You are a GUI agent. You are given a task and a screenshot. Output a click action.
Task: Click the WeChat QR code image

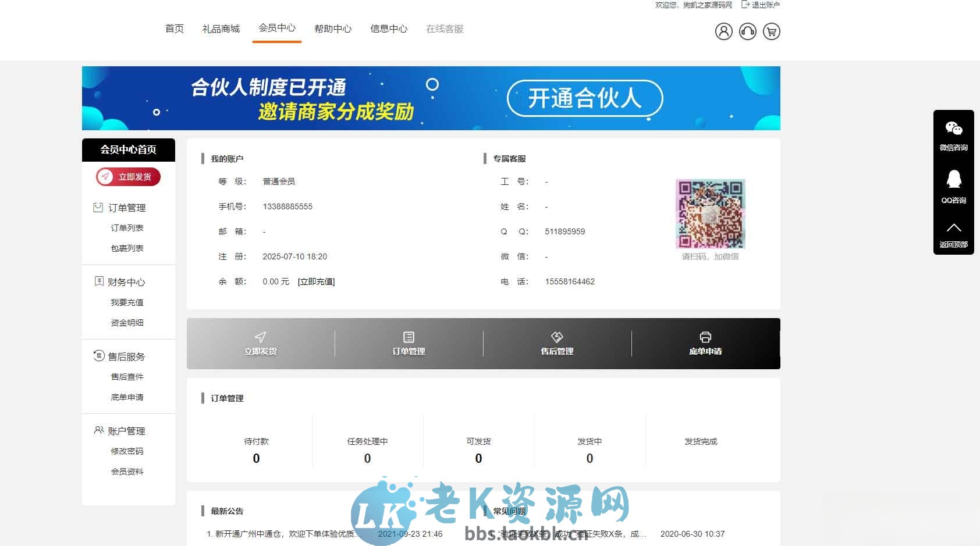[x=710, y=213]
